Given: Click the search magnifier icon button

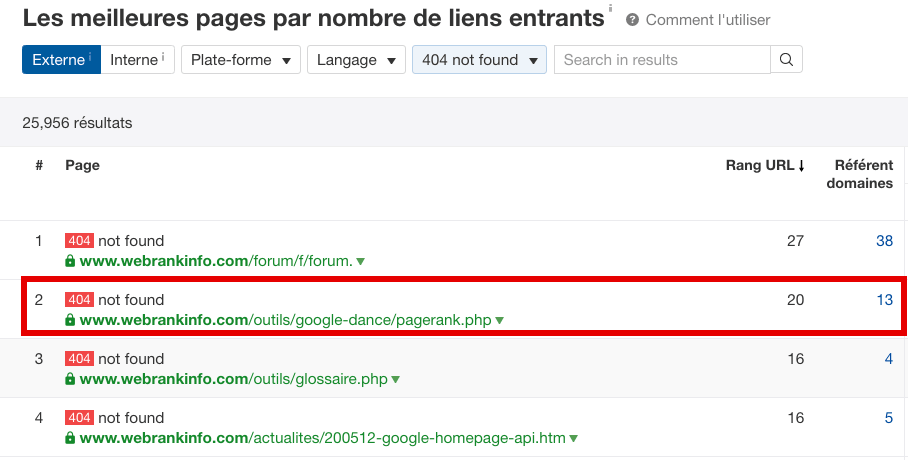Looking at the screenshot, I should (x=786, y=60).
